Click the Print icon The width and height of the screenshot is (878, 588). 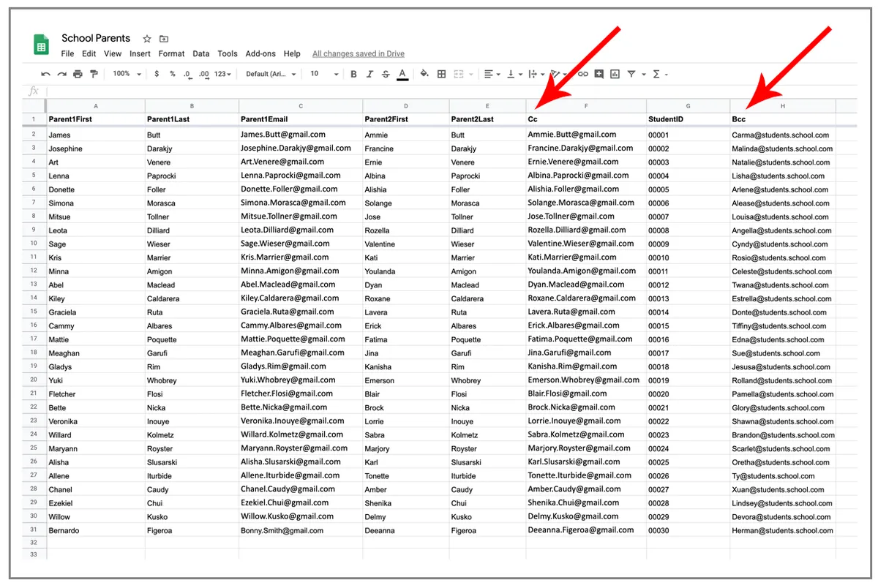click(78, 74)
